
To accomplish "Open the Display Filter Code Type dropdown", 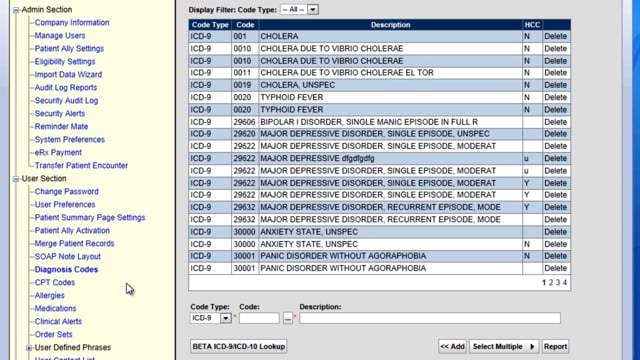I will pyautogui.click(x=313, y=9).
